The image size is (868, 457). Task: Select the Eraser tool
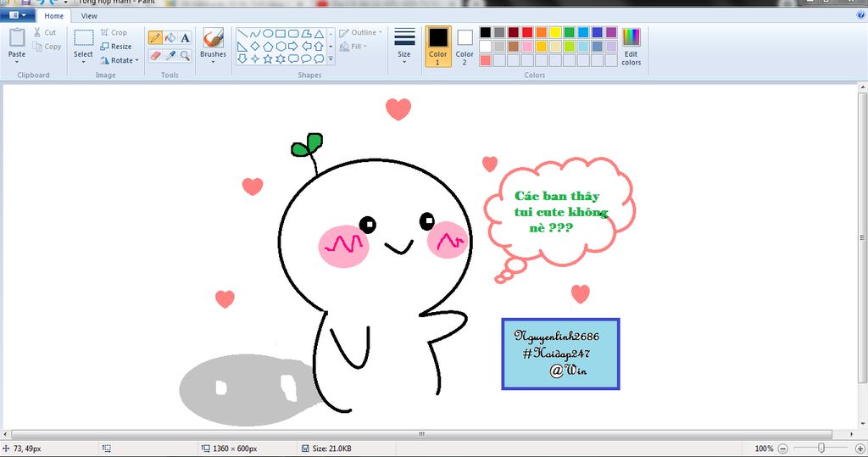point(156,55)
